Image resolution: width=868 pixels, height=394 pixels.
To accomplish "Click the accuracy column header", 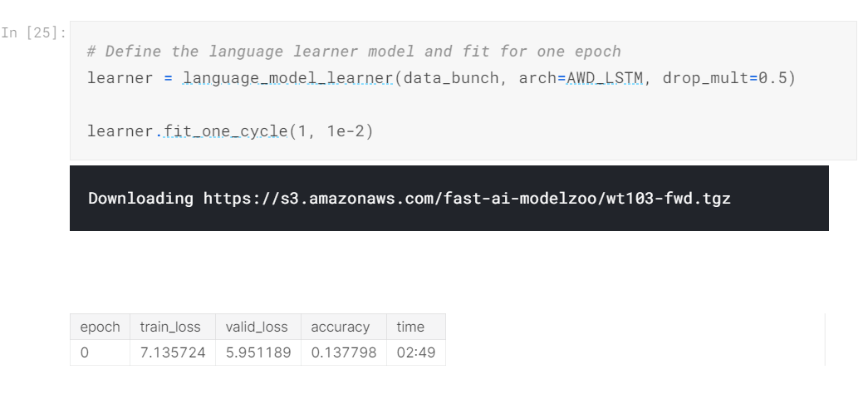I will pos(340,327).
